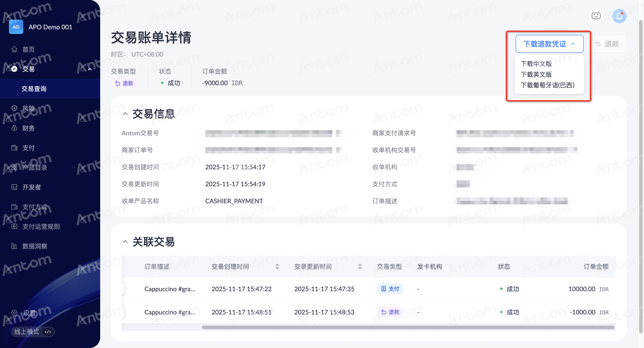Screen dimensions: 644x348
Task: Click the 2025-11-17 15:54:17 creation time value
Action: pos(235,167)
